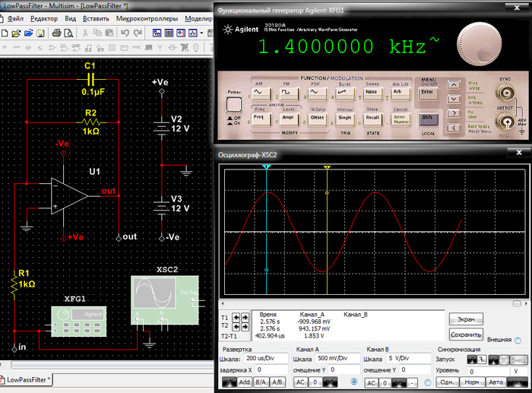Select rising edge trigger button
The image size is (532, 393).
(x=472, y=360)
